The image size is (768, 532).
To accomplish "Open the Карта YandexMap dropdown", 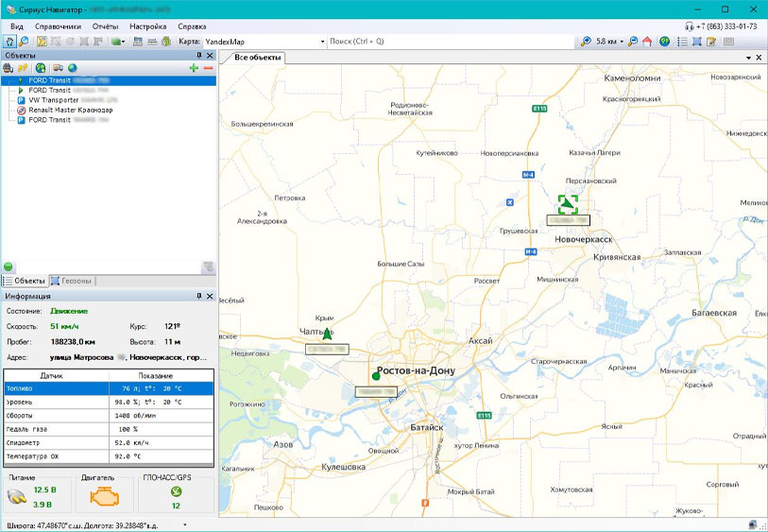I will [322, 42].
